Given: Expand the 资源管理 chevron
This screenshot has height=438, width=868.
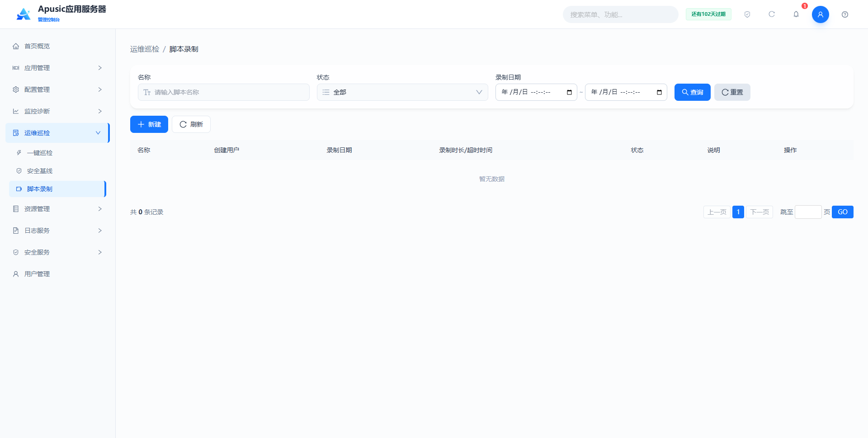Looking at the screenshot, I should [x=100, y=209].
